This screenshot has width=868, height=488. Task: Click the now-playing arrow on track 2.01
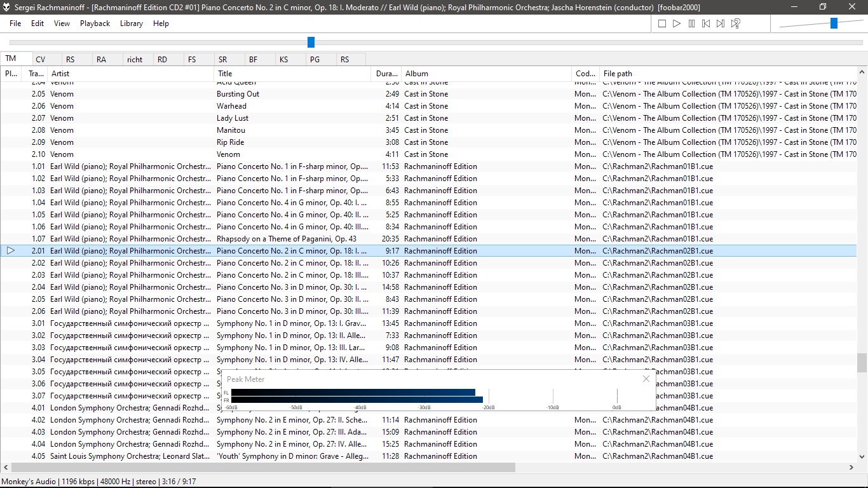[x=11, y=250]
